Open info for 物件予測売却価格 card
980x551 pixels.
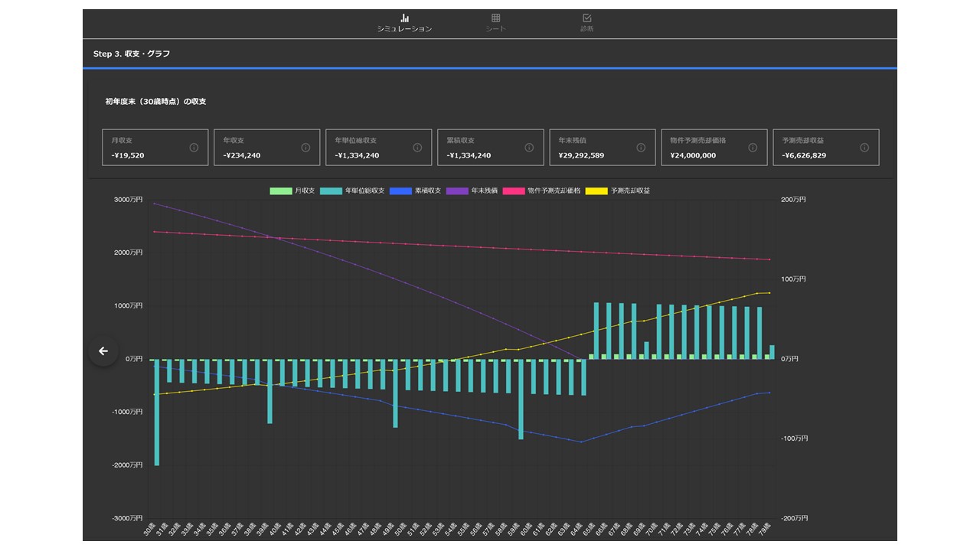pos(753,148)
